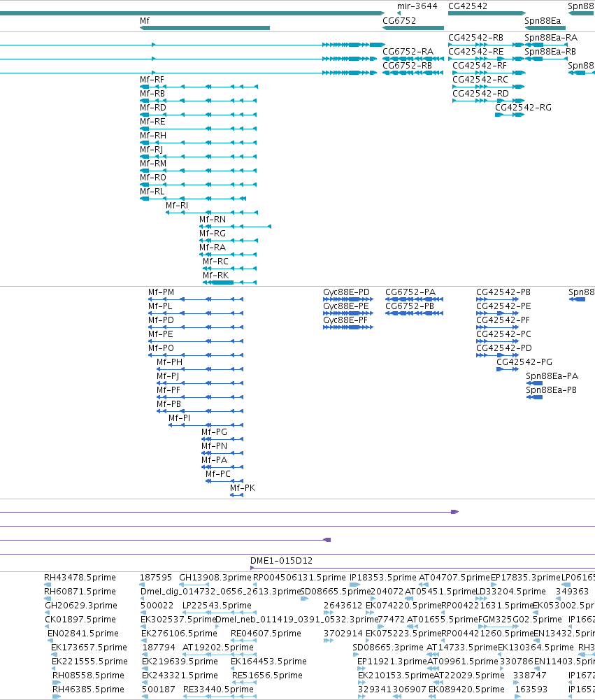
Task: Select protein Spn88Ea-PB
Action: (x=534, y=397)
